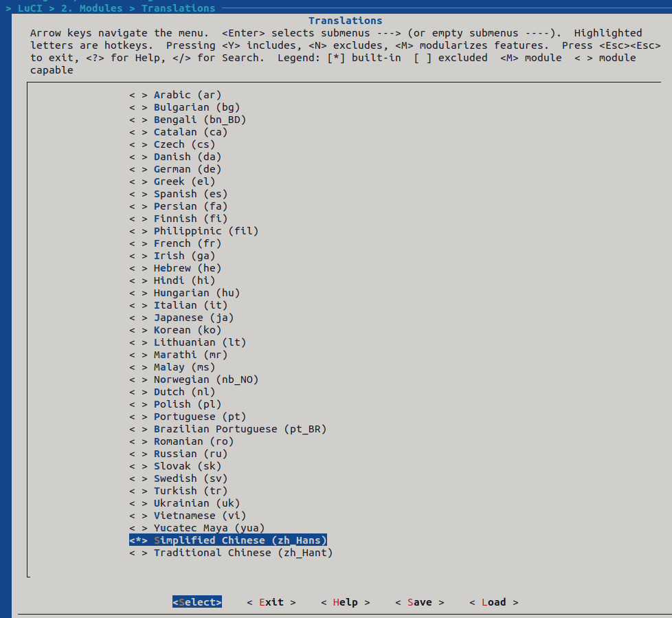Select the Spanish (es) translation row
This screenshot has width=672, height=618.
click(x=178, y=195)
